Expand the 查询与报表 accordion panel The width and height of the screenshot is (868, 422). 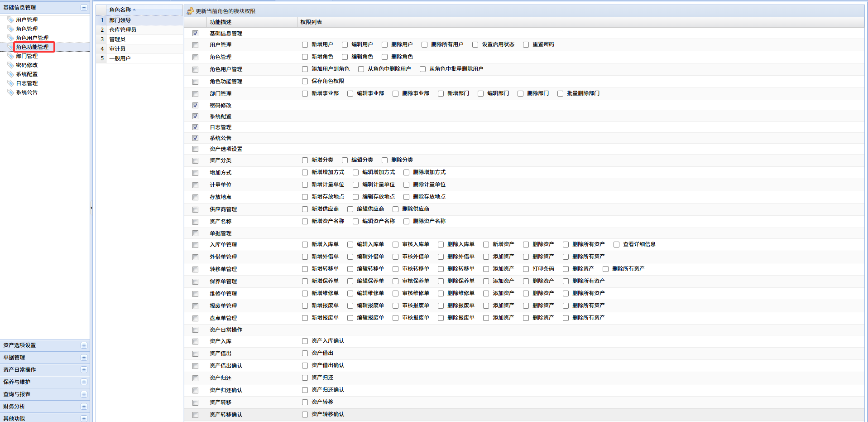[x=84, y=394]
